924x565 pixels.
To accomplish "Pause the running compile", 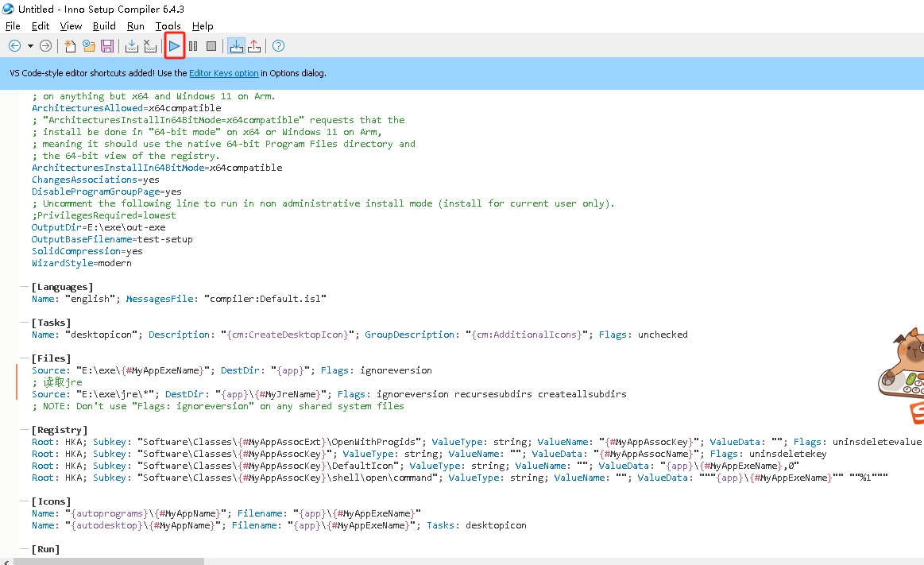I will (192, 45).
